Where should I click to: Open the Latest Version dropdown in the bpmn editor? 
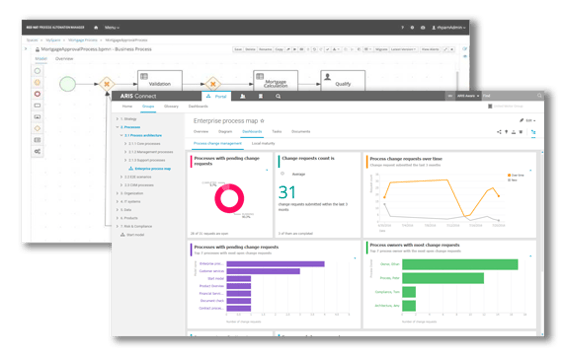(x=403, y=49)
